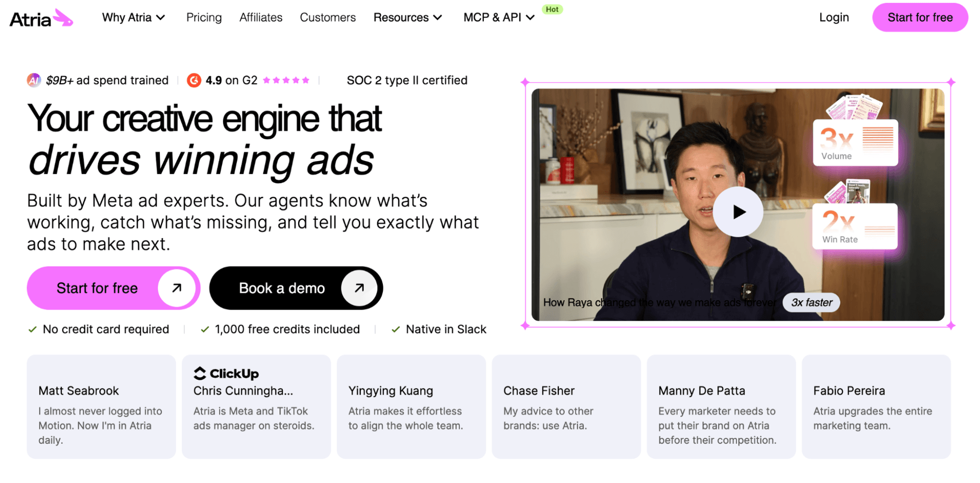Play the hero video
980x483 pixels.
click(x=738, y=212)
